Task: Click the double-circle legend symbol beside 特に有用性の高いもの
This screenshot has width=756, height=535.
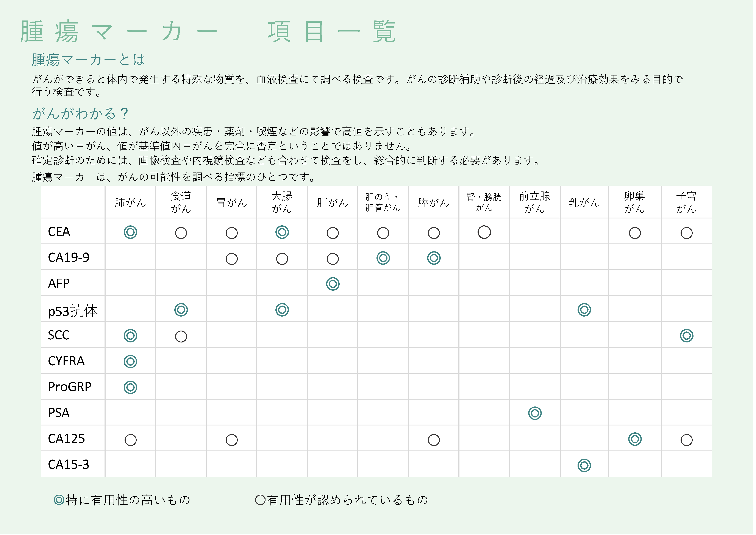Action: click(x=59, y=500)
